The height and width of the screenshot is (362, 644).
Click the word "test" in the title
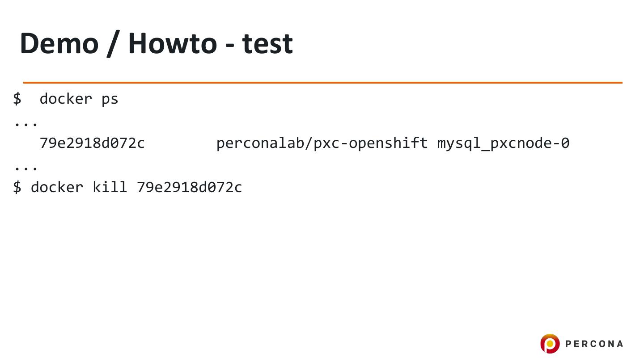click(x=267, y=43)
